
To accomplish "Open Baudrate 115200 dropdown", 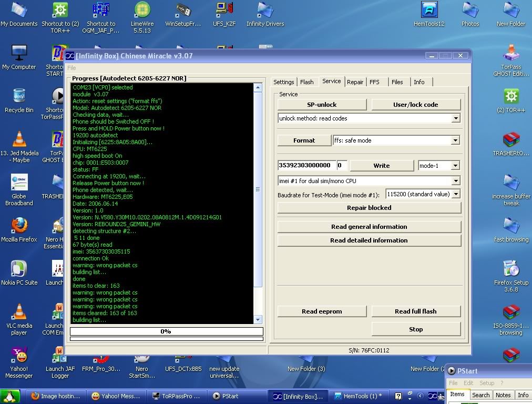I will tap(456, 194).
